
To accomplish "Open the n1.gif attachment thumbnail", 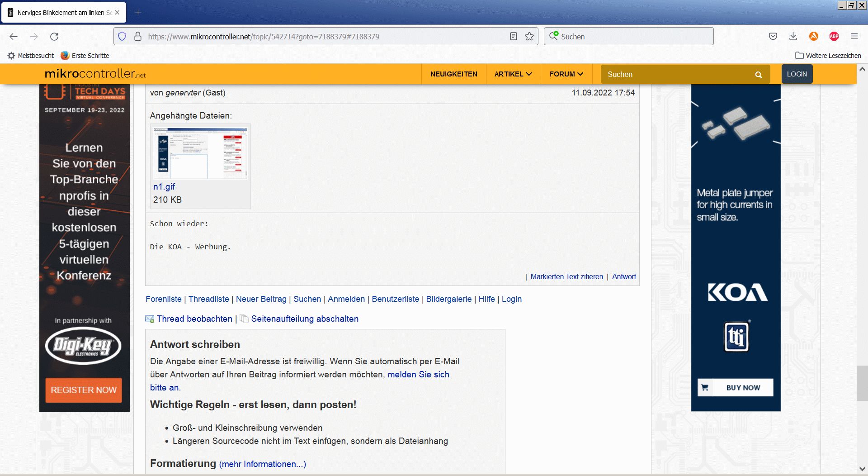I will pos(200,153).
